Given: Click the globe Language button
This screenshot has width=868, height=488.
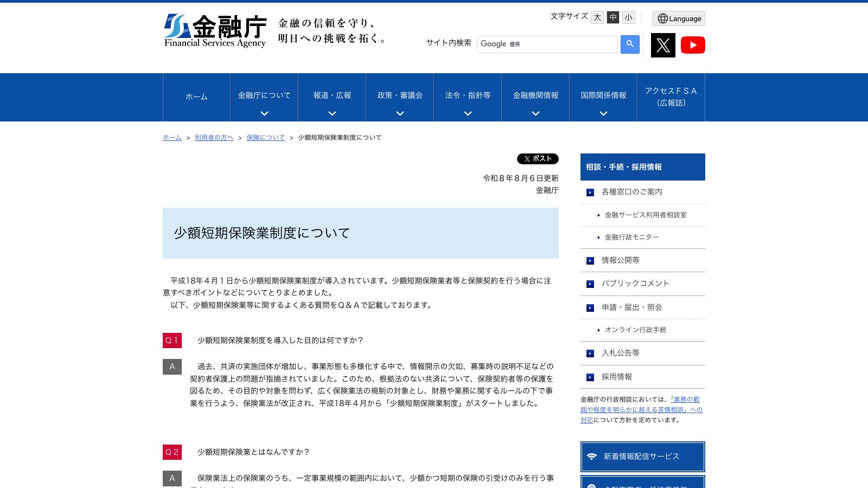Looking at the screenshot, I should [679, 18].
